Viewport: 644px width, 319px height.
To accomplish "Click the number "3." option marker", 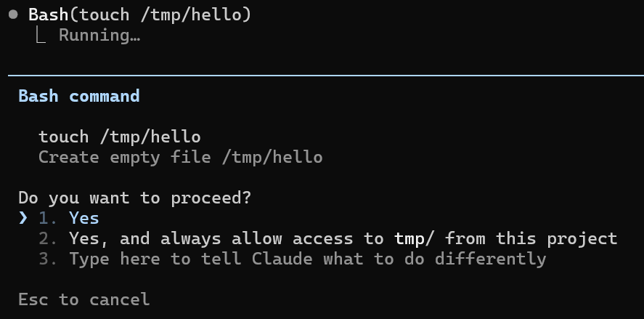I will coord(49,259).
